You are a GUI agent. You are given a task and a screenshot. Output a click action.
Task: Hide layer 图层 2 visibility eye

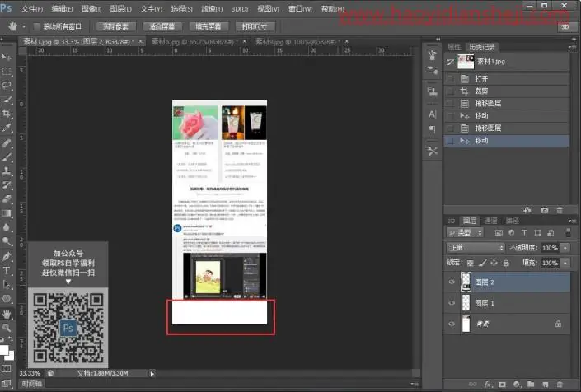[x=452, y=282]
